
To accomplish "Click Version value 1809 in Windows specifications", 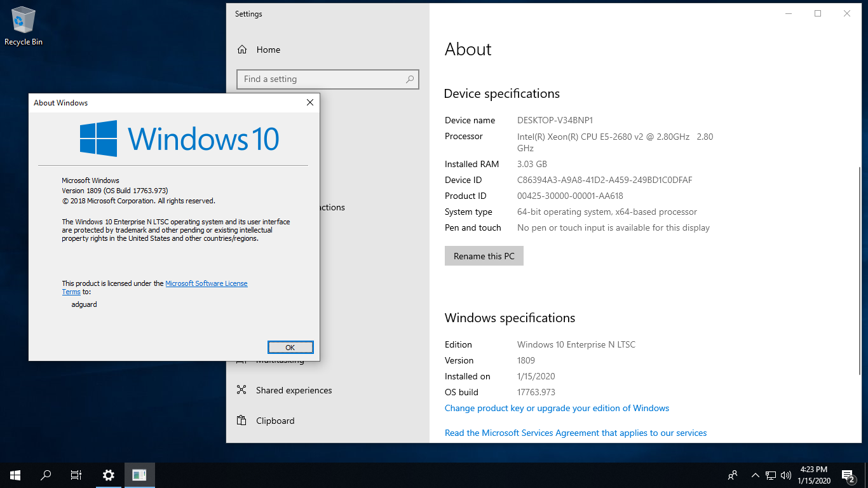I will click(526, 360).
